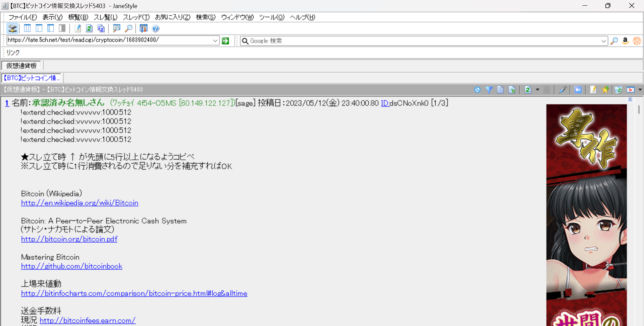Click the orange round stamp icon

pos(637,41)
